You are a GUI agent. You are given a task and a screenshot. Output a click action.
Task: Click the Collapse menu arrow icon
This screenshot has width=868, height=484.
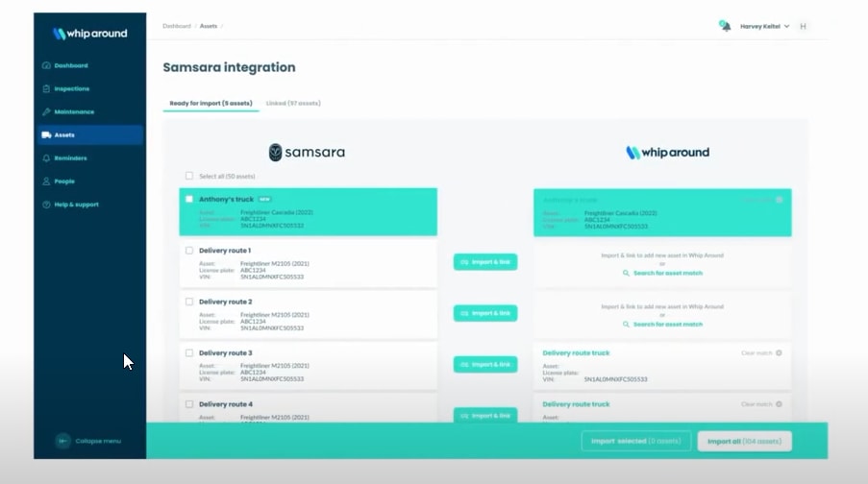pos(63,441)
